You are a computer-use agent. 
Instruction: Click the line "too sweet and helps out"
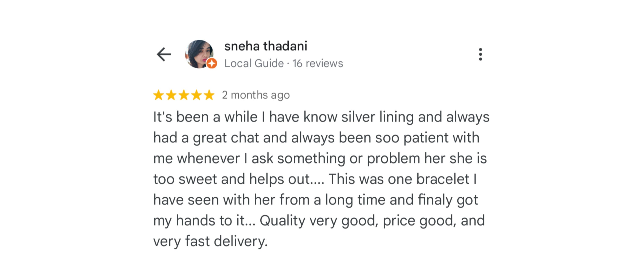[315, 179]
